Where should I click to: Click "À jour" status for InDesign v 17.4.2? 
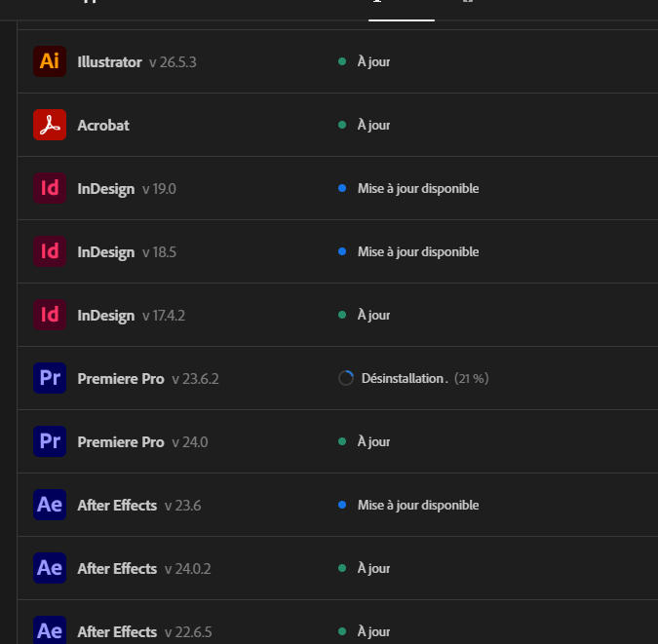373,315
